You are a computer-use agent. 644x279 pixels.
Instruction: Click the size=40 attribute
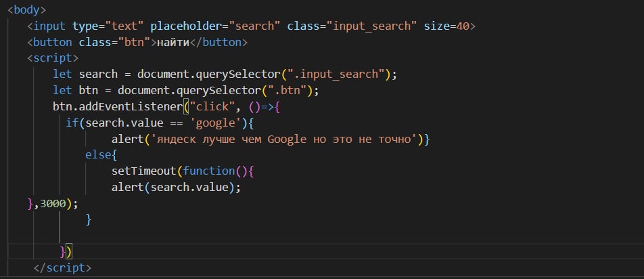(446, 26)
